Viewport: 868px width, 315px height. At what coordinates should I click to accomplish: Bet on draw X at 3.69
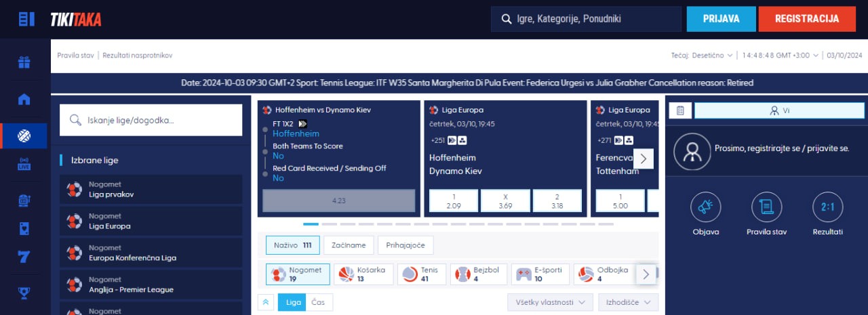pyautogui.click(x=505, y=201)
